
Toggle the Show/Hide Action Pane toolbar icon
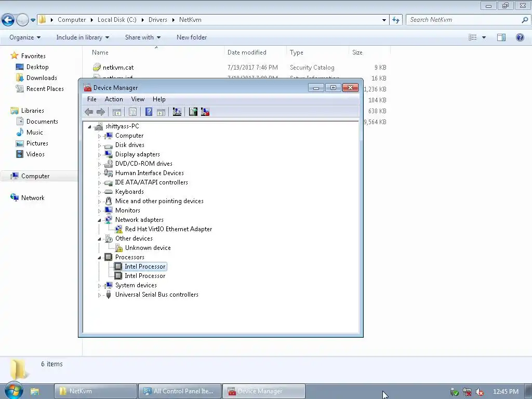(x=161, y=112)
